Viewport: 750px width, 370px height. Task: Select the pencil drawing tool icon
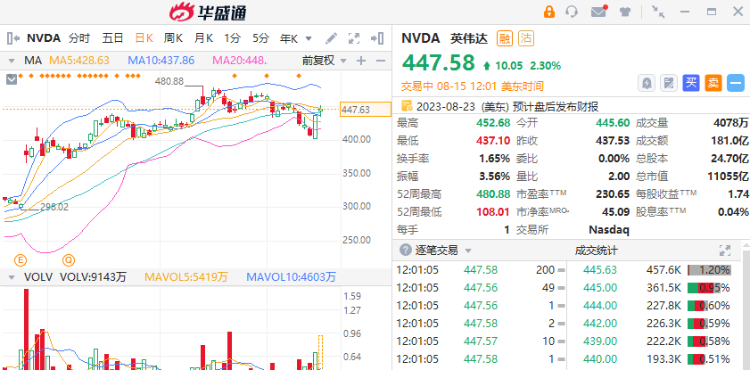[331, 38]
